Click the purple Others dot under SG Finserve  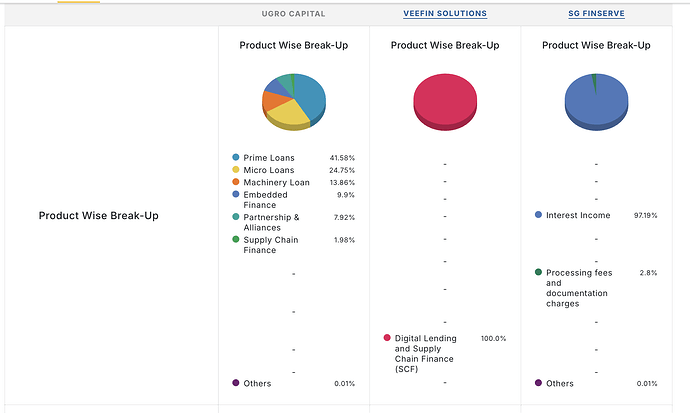pos(538,383)
